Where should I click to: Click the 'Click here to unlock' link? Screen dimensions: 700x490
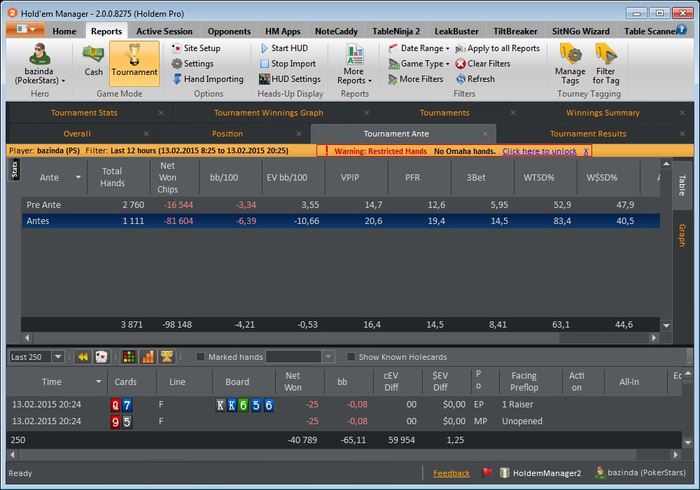(539, 151)
